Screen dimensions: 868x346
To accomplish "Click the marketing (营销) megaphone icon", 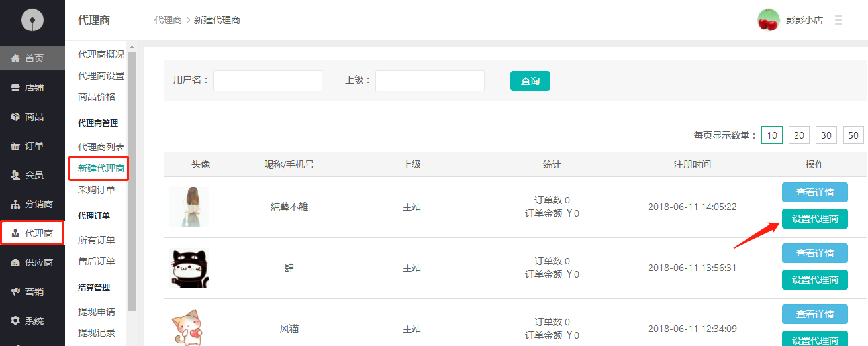I will click(x=15, y=292).
